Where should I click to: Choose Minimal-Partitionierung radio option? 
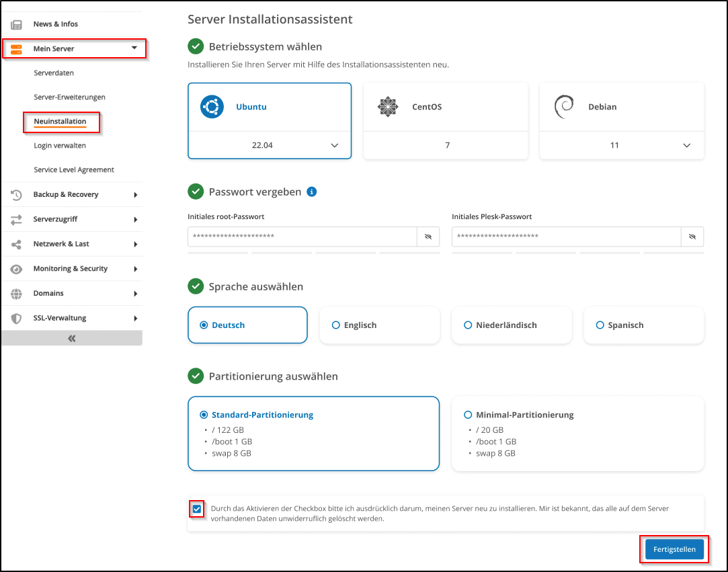tap(468, 415)
